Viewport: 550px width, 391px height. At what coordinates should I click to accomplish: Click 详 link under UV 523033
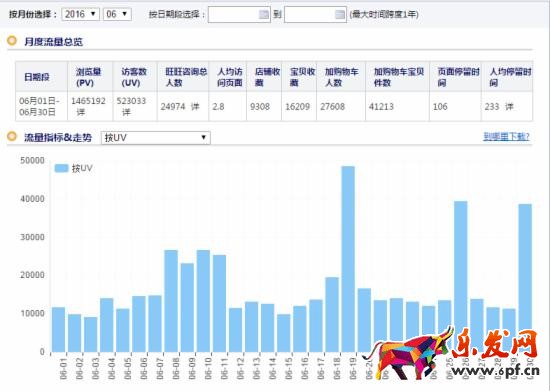tap(126, 112)
